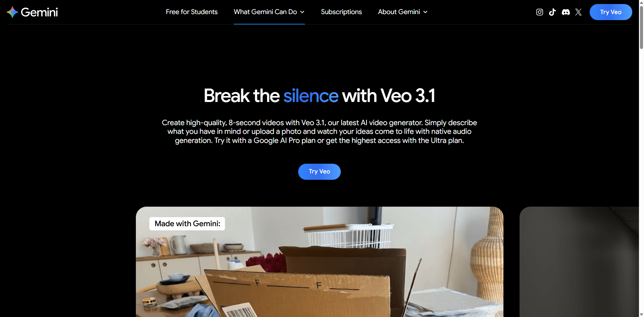Open the Instagram icon link
The image size is (644, 317).
tap(539, 12)
